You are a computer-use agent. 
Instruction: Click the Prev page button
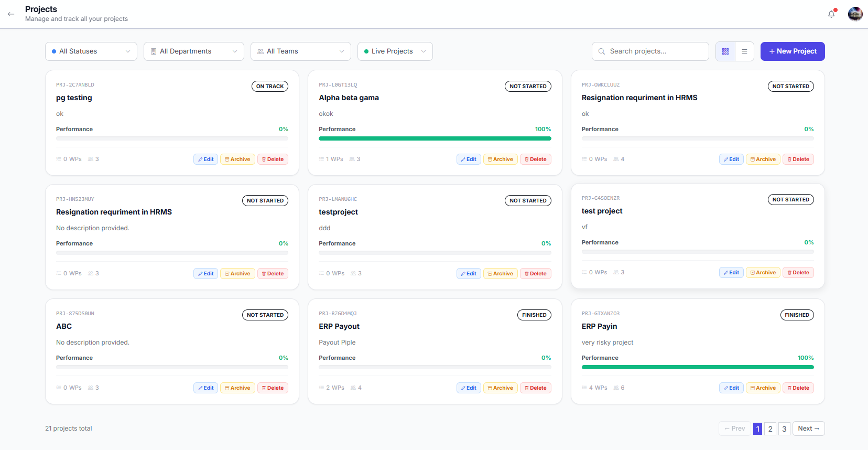734,428
